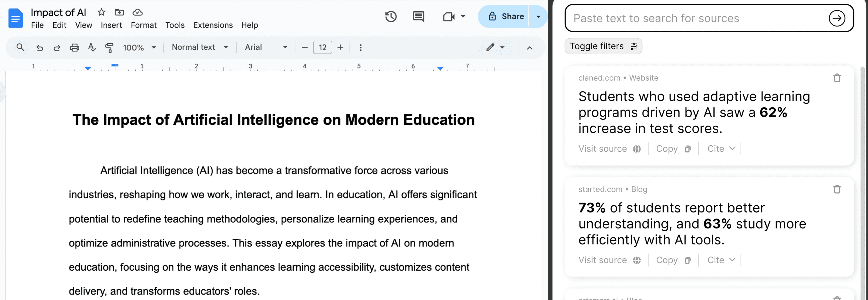
Task: Open the comments panel icon
Action: tap(418, 16)
